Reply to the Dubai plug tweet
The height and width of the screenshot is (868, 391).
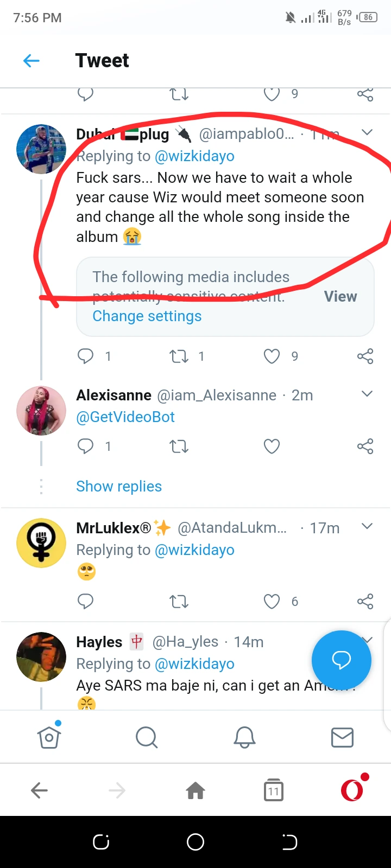(x=86, y=356)
